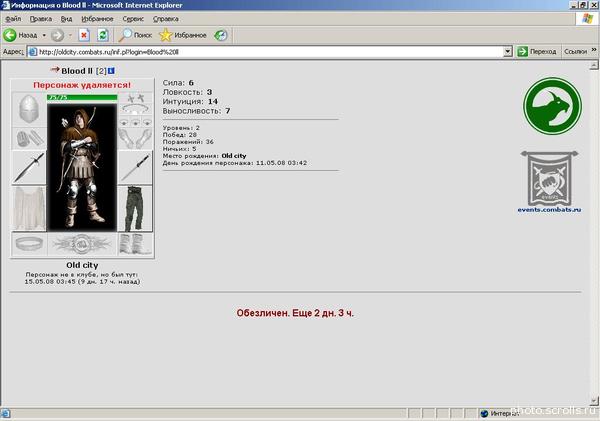
Task: Click the left hand sword weapon slot
Action: coord(29,167)
